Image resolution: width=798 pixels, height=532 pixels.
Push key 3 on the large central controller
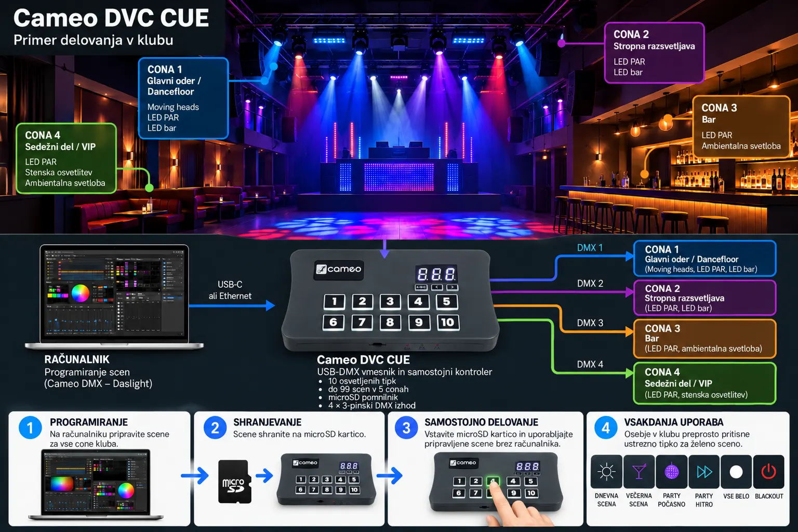tap(390, 302)
